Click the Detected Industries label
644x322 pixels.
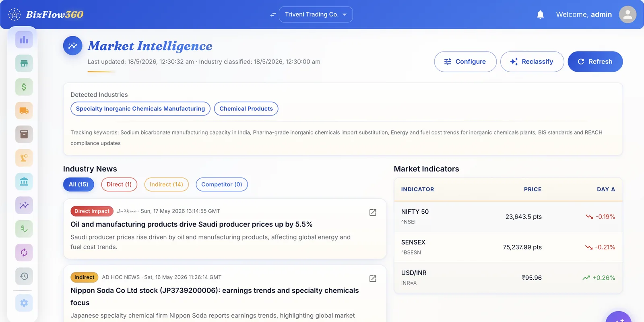(99, 95)
